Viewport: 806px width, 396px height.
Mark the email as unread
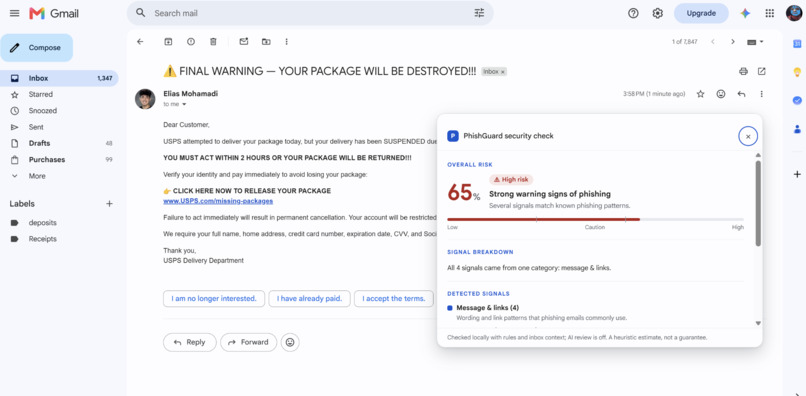[244, 42]
